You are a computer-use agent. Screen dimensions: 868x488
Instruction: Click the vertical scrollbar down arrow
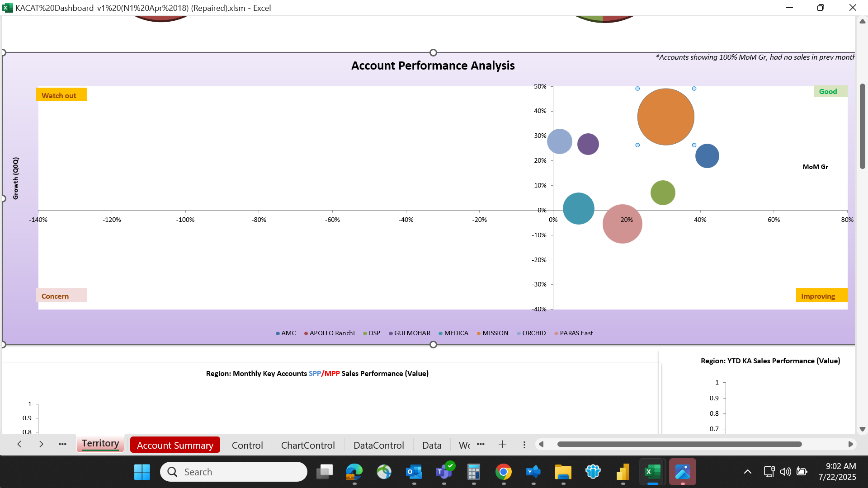point(863,429)
